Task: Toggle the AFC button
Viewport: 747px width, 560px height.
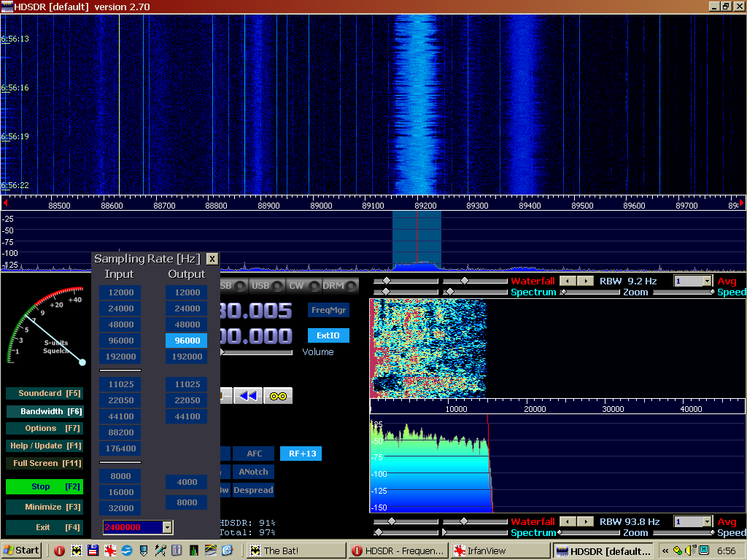Action: click(x=253, y=454)
